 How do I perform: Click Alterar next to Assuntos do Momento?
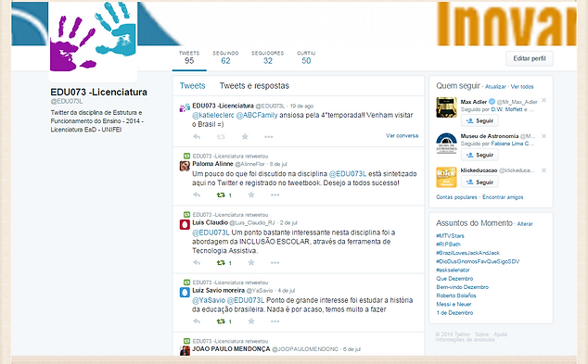point(525,223)
